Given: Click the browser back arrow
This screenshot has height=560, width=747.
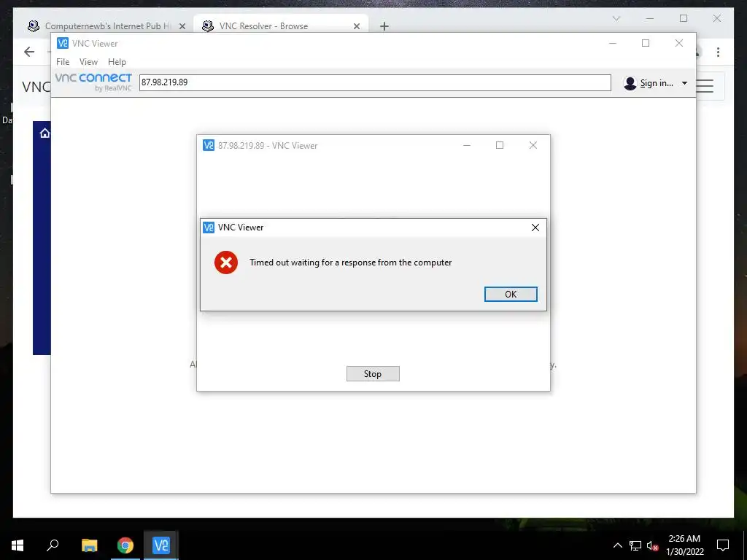Looking at the screenshot, I should pos(29,52).
